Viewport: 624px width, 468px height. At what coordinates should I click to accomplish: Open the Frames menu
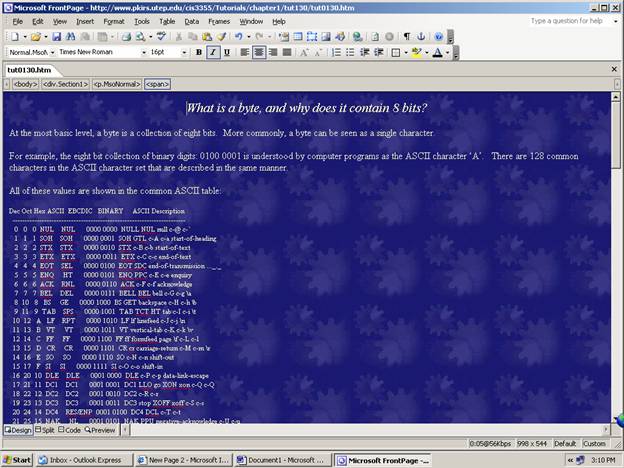pos(219,21)
